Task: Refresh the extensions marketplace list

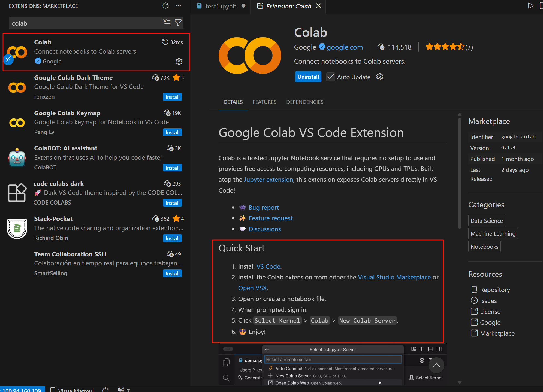Action: [x=165, y=6]
